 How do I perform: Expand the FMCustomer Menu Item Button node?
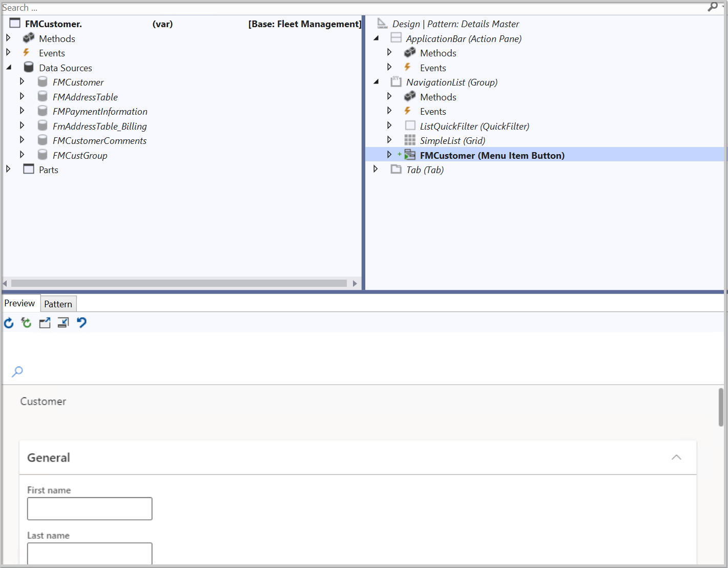[389, 155]
